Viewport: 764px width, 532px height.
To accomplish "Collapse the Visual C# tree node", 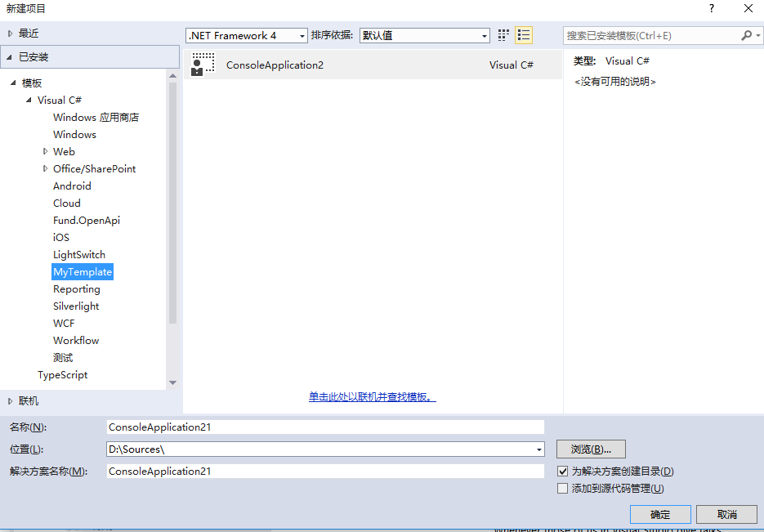I will point(29,100).
